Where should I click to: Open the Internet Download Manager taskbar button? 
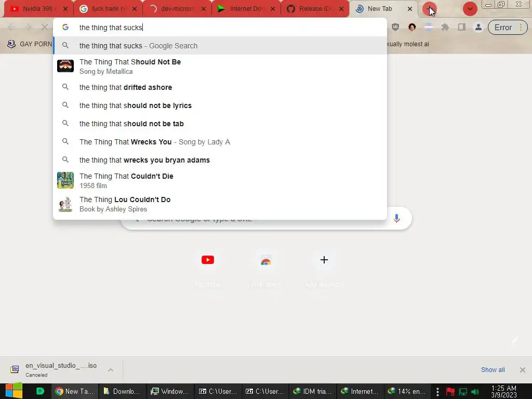[360, 391]
